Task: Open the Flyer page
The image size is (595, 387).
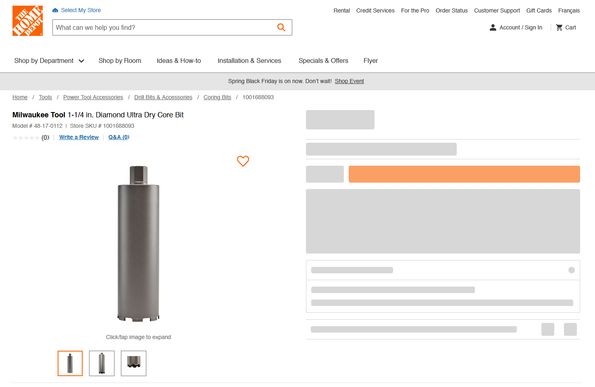Action: tap(370, 61)
